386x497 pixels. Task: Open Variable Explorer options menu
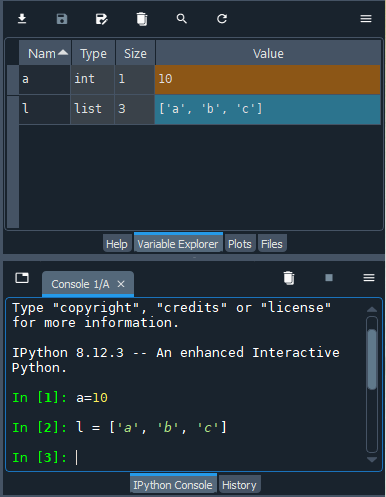tap(366, 19)
